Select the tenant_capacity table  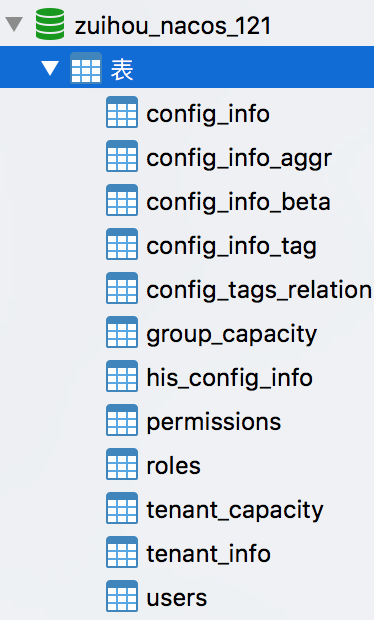click(235, 510)
